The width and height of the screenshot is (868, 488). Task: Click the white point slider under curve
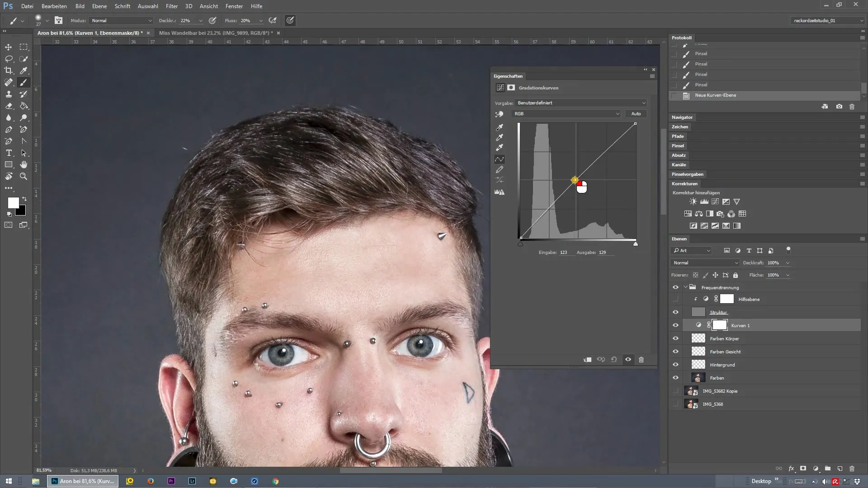pos(635,244)
